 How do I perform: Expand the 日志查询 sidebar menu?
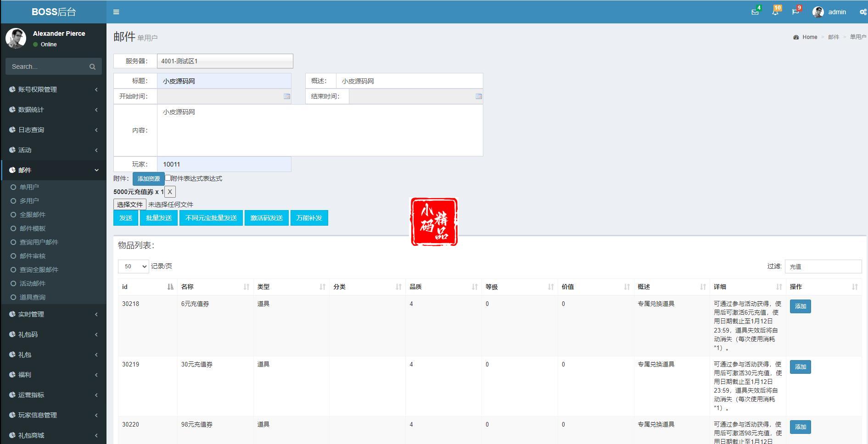click(54, 130)
